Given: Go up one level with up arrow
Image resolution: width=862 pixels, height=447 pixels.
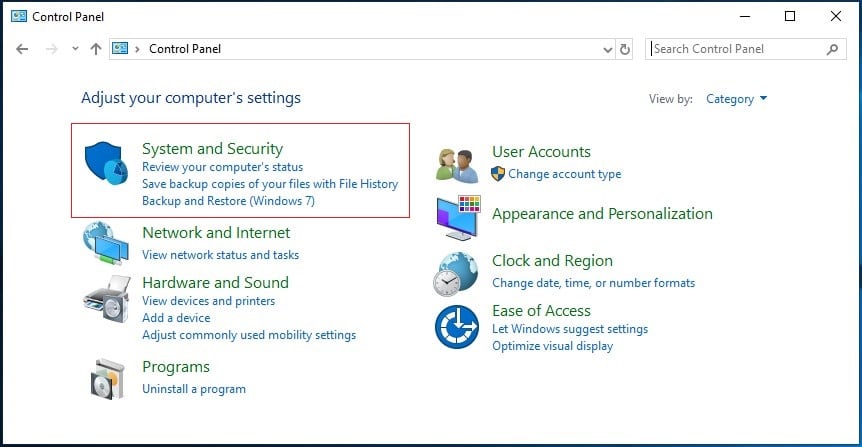Looking at the screenshot, I should pyautogui.click(x=96, y=49).
